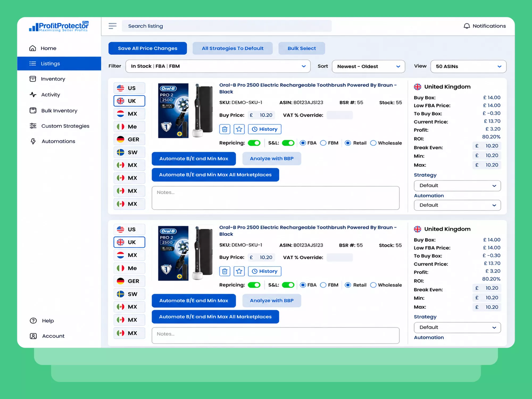This screenshot has height=399, width=532.
Task: Toggle Repricing switch in first listing
Action: coord(254,143)
